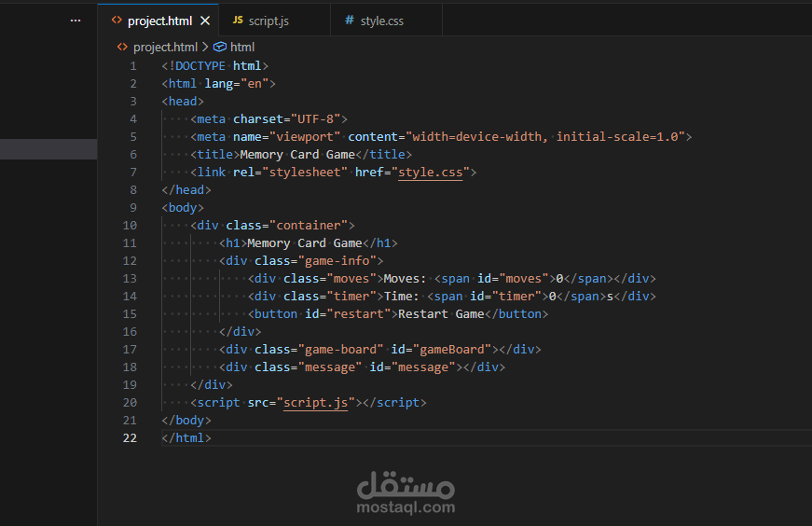Viewport: 812px width, 526px height.
Task: Click the closing </html> tag
Action: (186, 438)
